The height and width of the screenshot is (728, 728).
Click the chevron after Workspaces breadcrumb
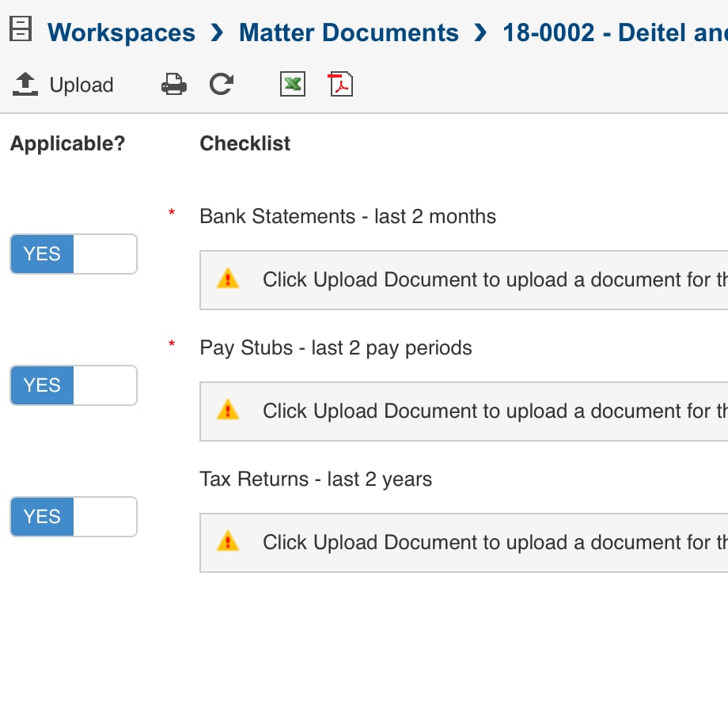[x=217, y=32]
